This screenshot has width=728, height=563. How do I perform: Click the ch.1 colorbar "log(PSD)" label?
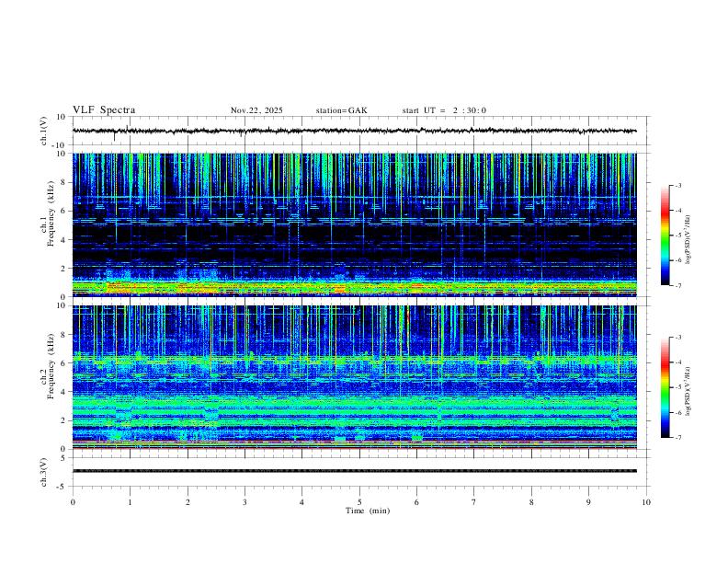688,239
